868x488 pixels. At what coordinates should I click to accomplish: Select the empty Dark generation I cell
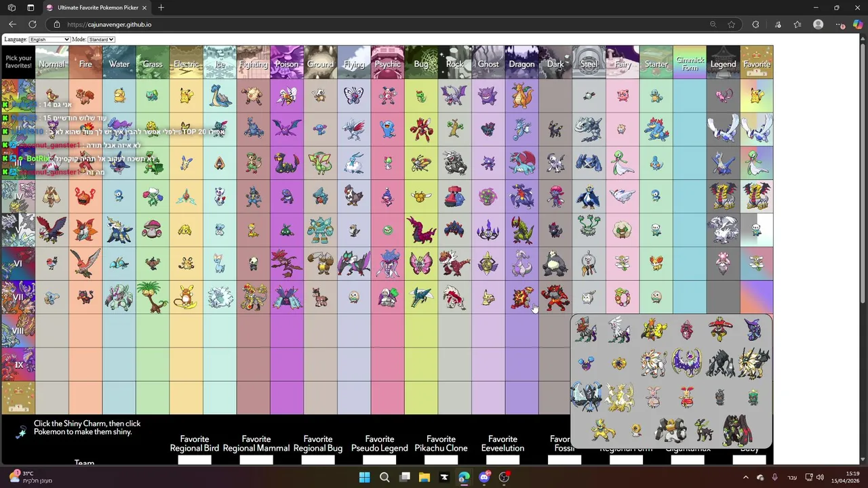point(555,96)
